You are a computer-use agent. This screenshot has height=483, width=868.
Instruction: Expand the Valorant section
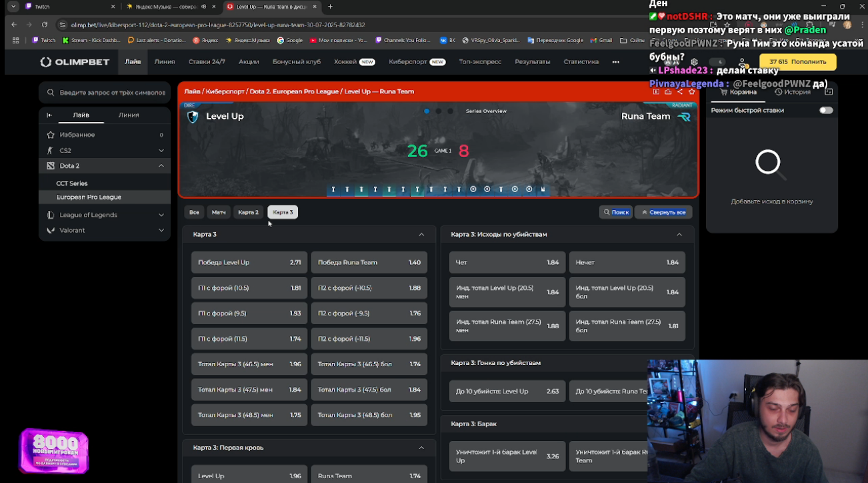tap(161, 230)
